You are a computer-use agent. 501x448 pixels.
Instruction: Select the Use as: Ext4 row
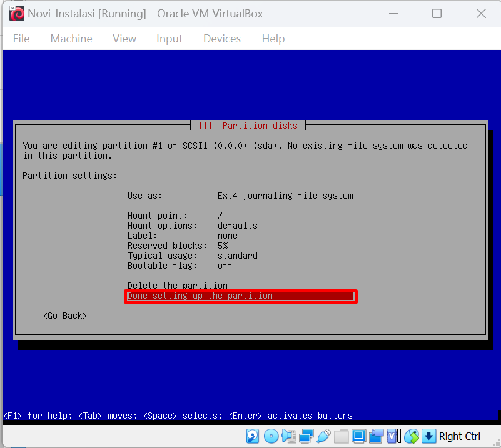pos(240,196)
